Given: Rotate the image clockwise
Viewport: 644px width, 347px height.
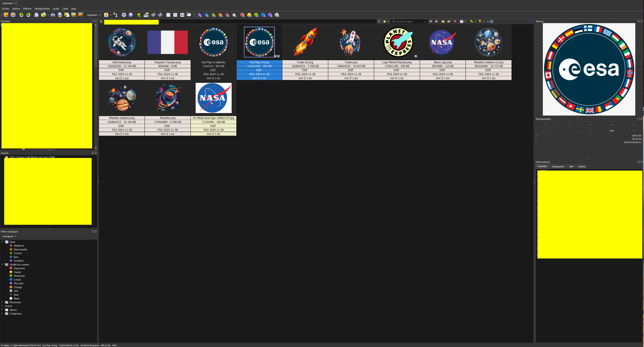Looking at the screenshot, I should click(28, 15).
